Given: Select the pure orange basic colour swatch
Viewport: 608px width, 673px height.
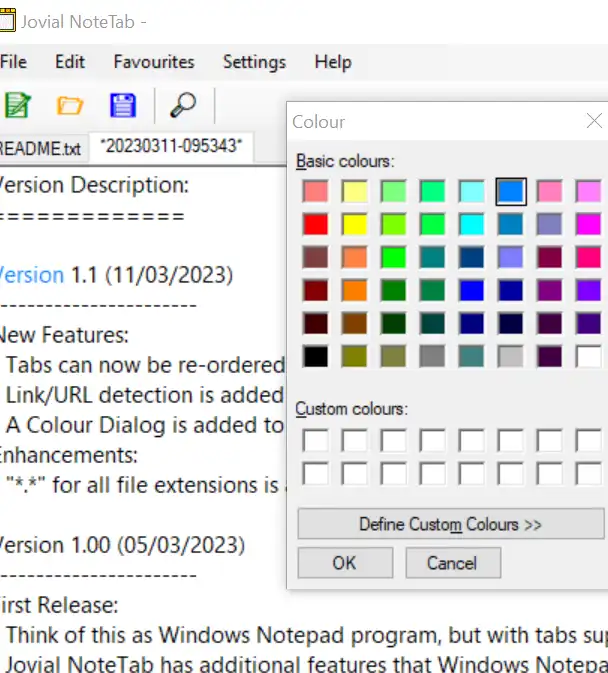Looking at the screenshot, I should (354, 290).
